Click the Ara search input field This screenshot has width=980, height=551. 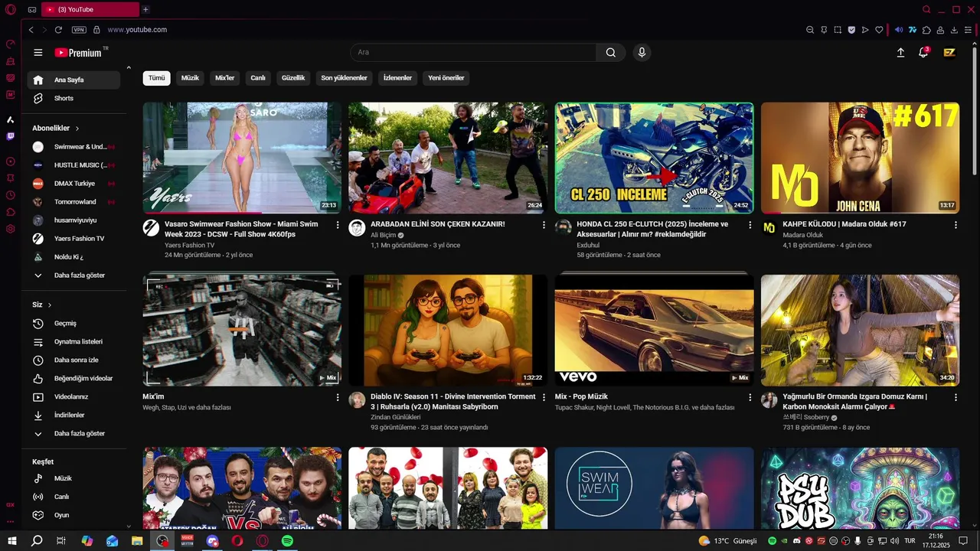point(473,53)
